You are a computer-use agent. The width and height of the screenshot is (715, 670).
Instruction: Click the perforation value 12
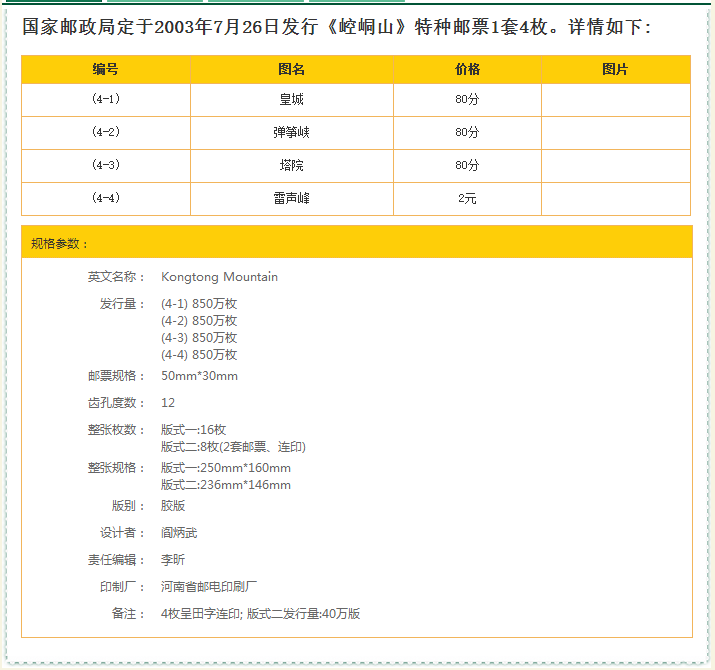pyautogui.click(x=168, y=403)
